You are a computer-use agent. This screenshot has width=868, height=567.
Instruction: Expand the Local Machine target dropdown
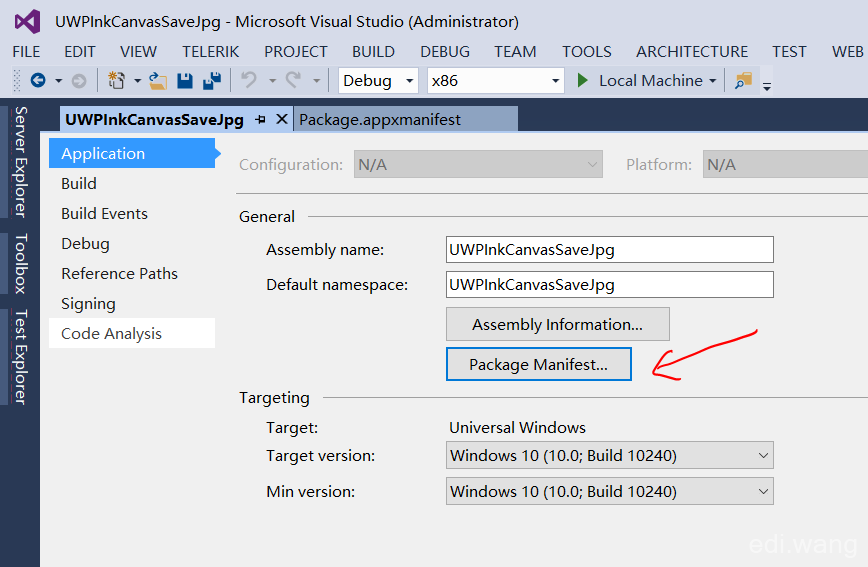tap(712, 81)
